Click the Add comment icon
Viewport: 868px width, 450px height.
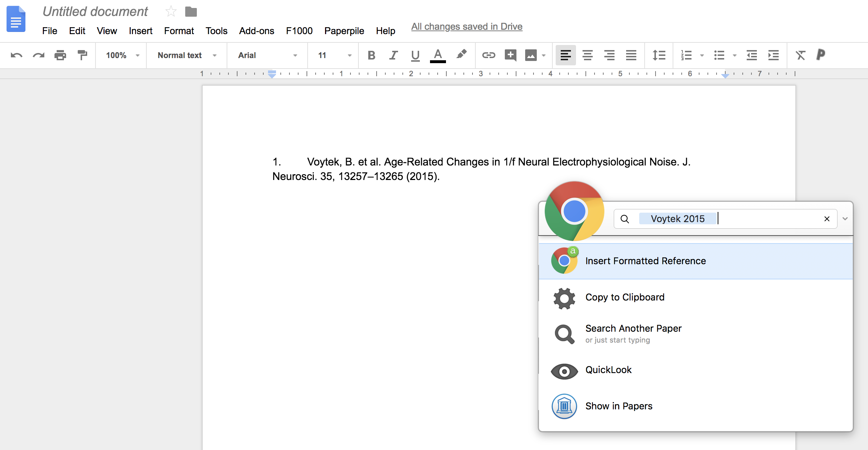[x=510, y=56]
